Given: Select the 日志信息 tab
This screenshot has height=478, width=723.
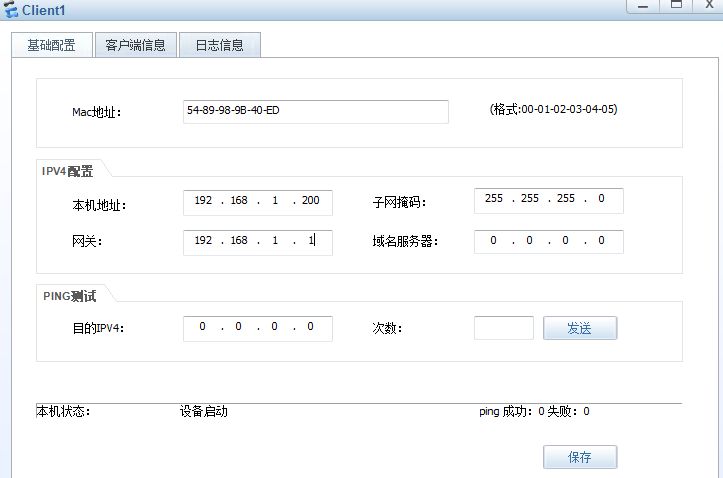Looking at the screenshot, I should pyautogui.click(x=219, y=45).
